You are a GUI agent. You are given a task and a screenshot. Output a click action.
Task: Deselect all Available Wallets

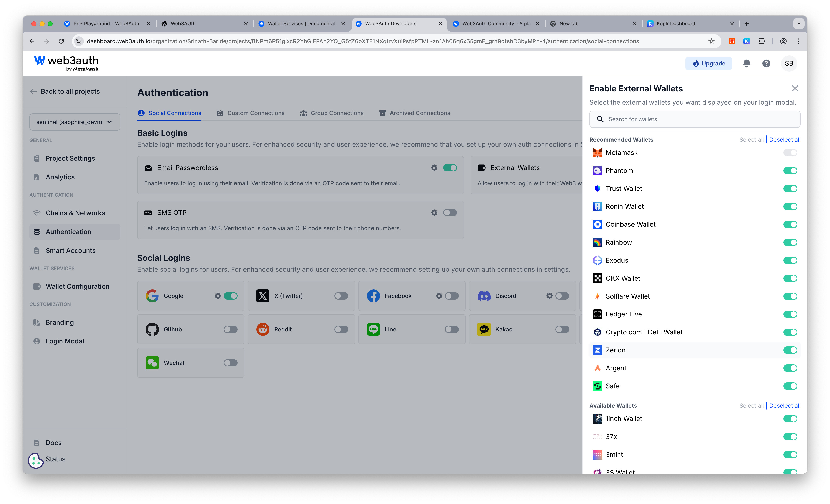pos(784,406)
